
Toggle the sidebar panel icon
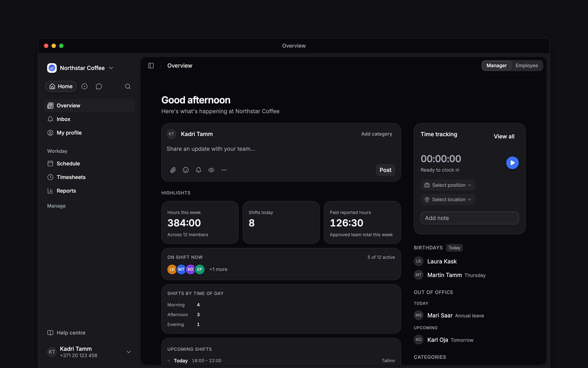click(x=151, y=65)
